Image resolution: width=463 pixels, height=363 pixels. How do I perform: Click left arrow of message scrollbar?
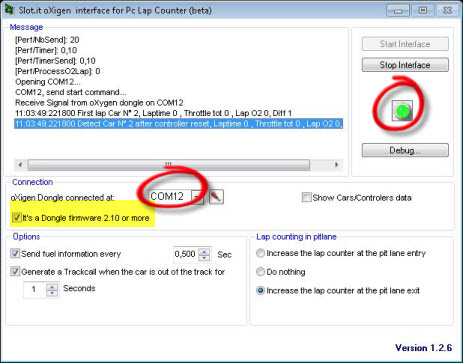coord(21,165)
